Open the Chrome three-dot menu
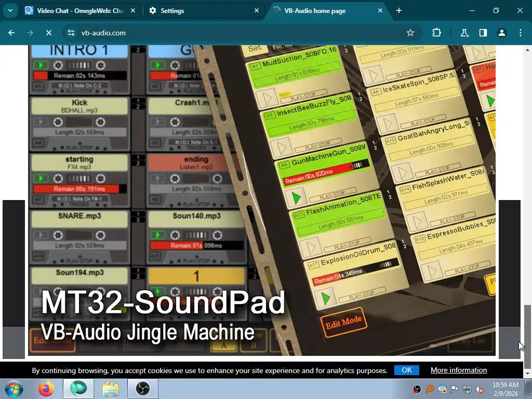The width and height of the screenshot is (532, 399). tap(521, 33)
